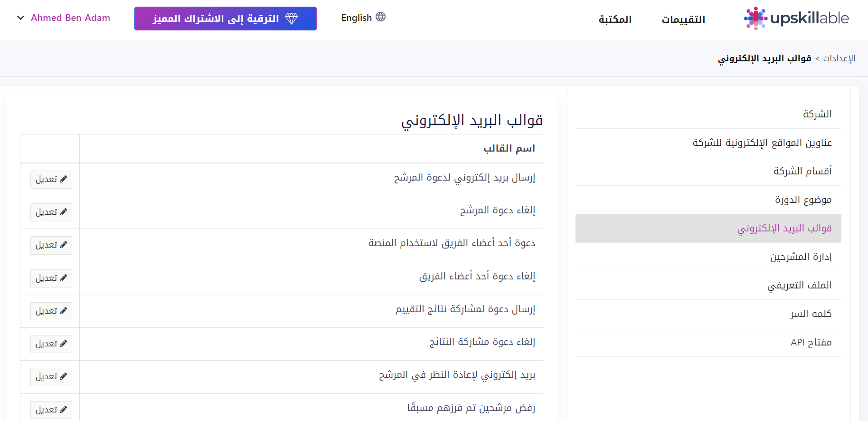Click الترقية إلى الاشتراك المميز button

[x=226, y=19]
